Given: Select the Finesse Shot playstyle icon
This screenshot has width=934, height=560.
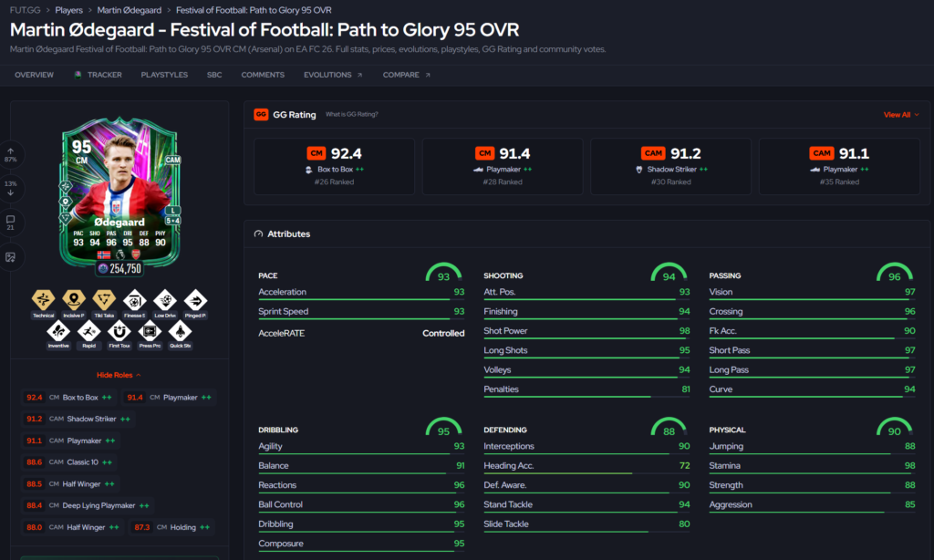Looking at the screenshot, I should tap(134, 304).
